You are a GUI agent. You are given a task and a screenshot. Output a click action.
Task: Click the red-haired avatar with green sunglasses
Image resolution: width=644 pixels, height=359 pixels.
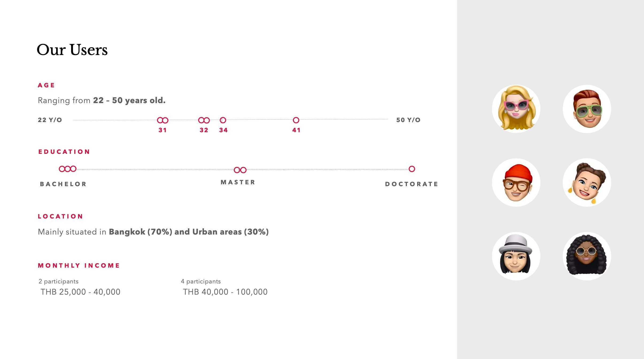(587, 109)
